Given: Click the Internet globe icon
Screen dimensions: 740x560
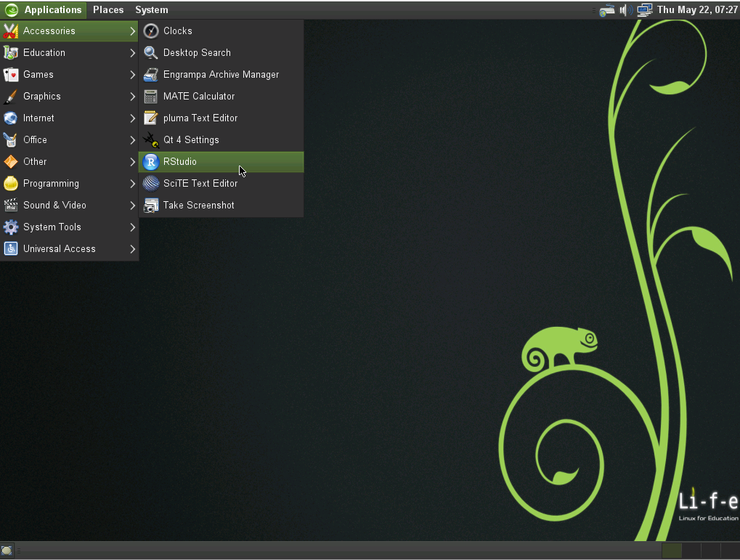Looking at the screenshot, I should click(x=10, y=118).
